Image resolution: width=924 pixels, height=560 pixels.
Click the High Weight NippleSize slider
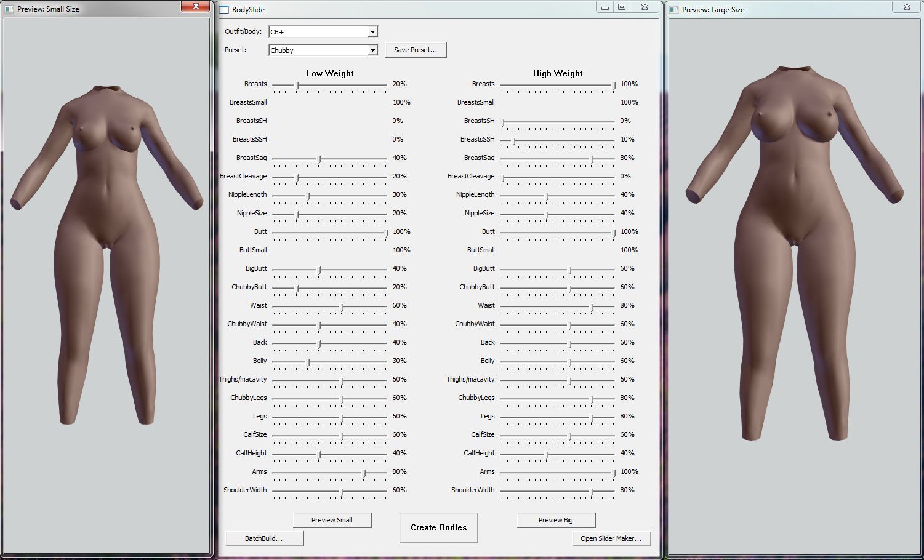pos(557,216)
